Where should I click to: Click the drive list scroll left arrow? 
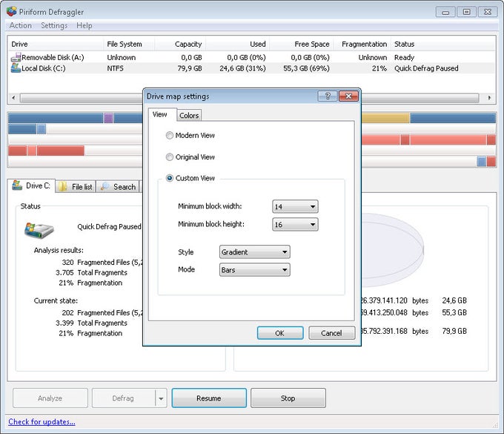pyautogui.click(x=13, y=97)
